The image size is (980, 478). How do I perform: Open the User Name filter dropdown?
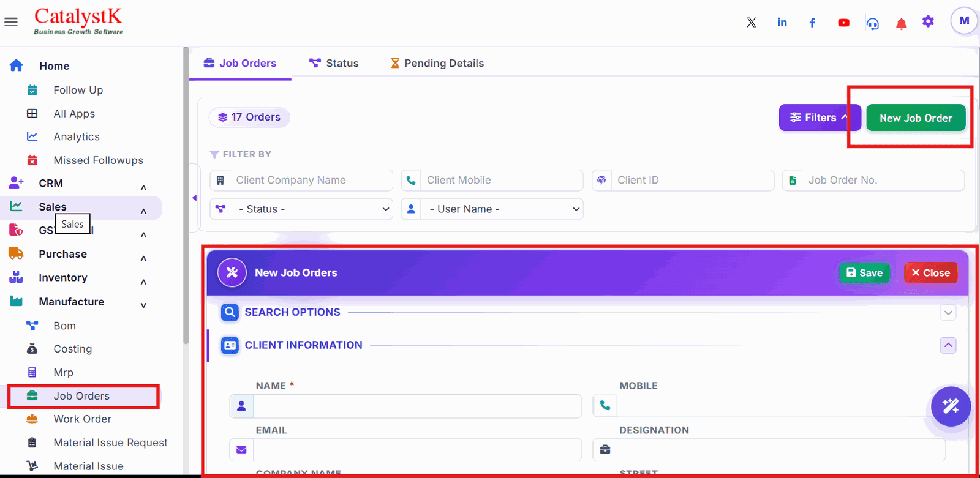click(492, 209)
